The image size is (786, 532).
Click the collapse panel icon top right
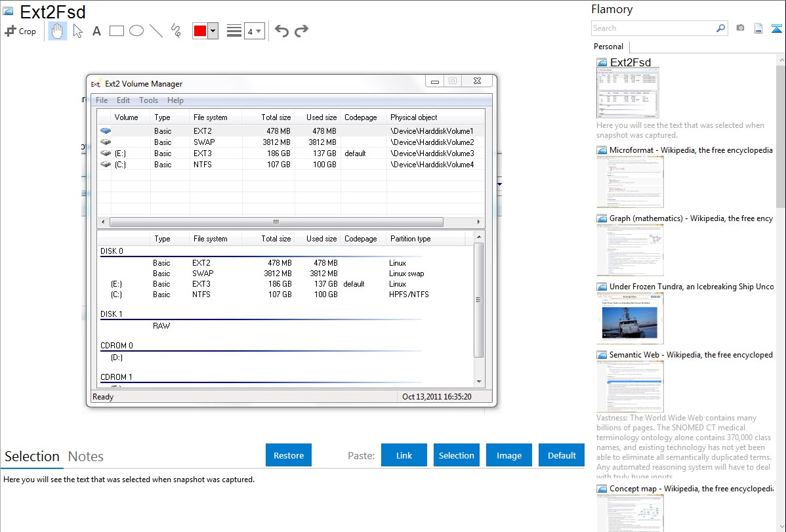click(776, 28)
